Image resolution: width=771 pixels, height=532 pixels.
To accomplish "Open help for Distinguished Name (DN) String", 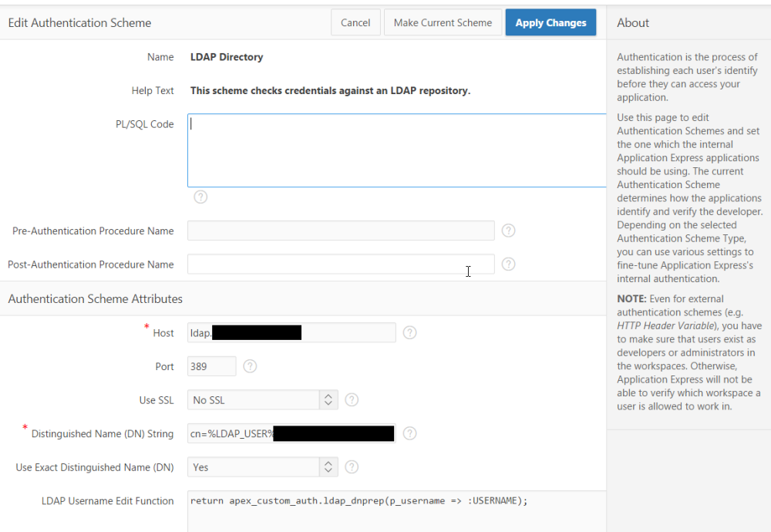I will 409,433.
